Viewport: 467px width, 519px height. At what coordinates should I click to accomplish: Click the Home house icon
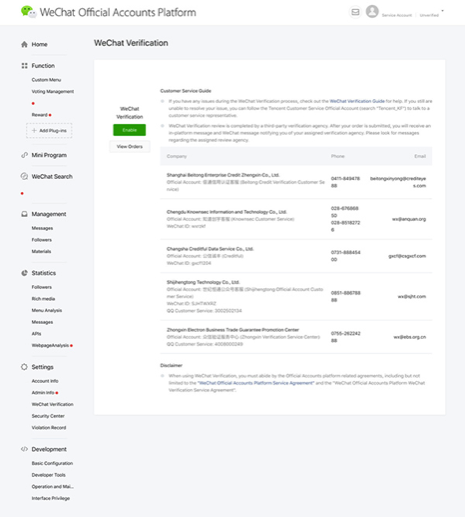pyautogui.click(x=24, y=44)
